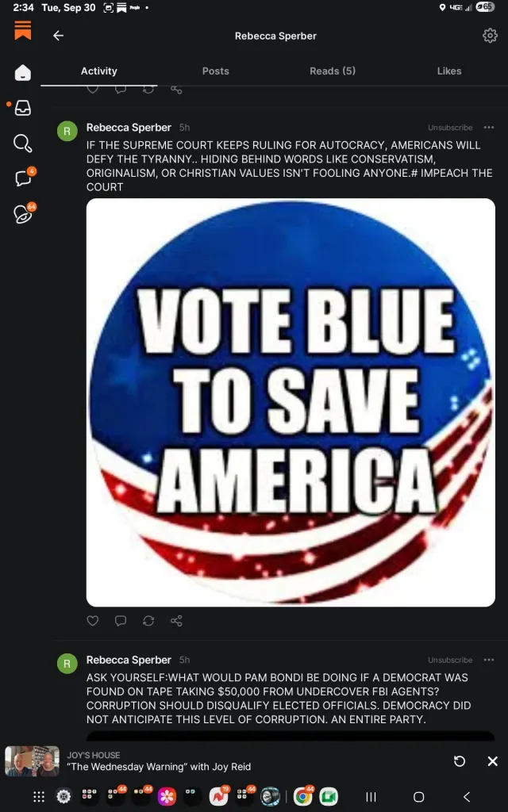Open the chat icon with badge 4
Screen dimensions: 508x812
click(x=25, y=178)
